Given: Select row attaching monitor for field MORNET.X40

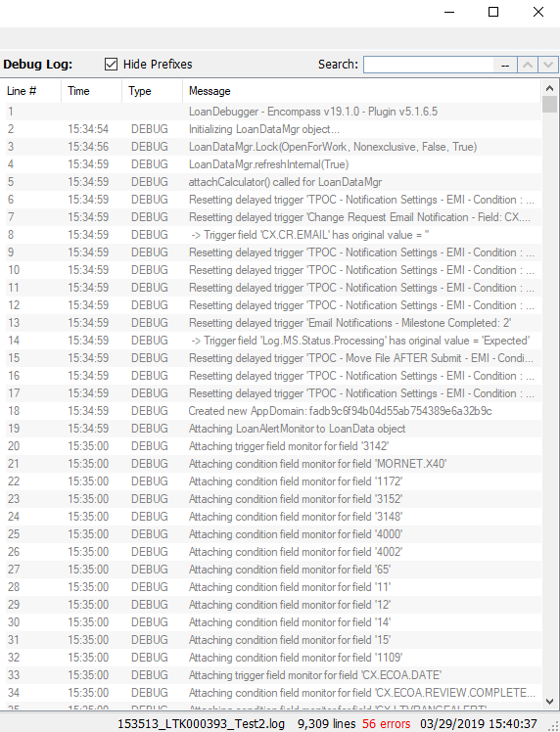Looking at the screenshot, I should coord(273,464).
